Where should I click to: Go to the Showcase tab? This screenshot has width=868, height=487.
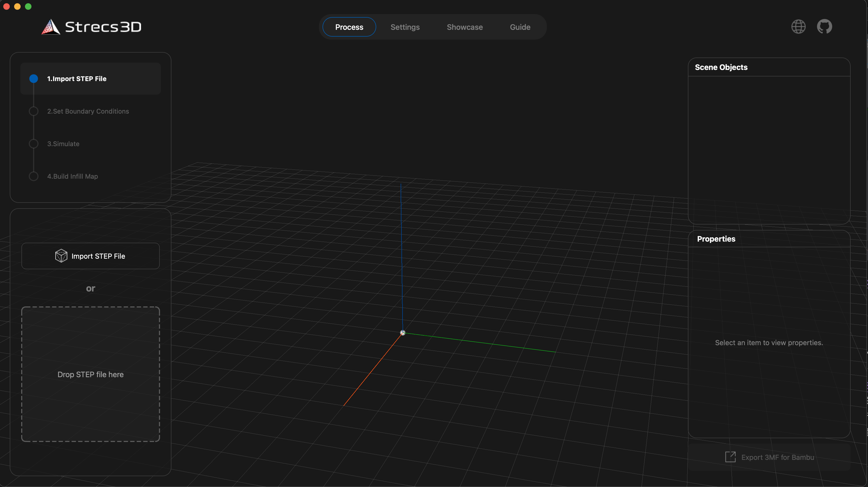[x=465, y=27]
